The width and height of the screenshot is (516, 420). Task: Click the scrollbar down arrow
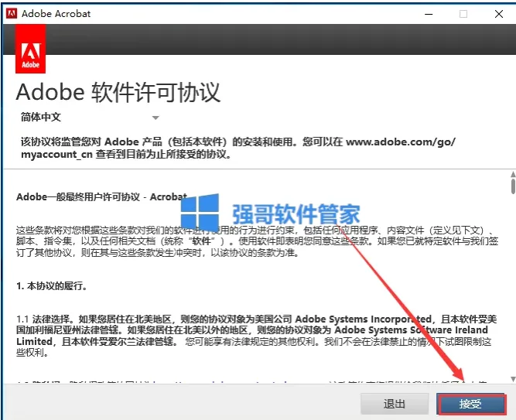point(513,379)
